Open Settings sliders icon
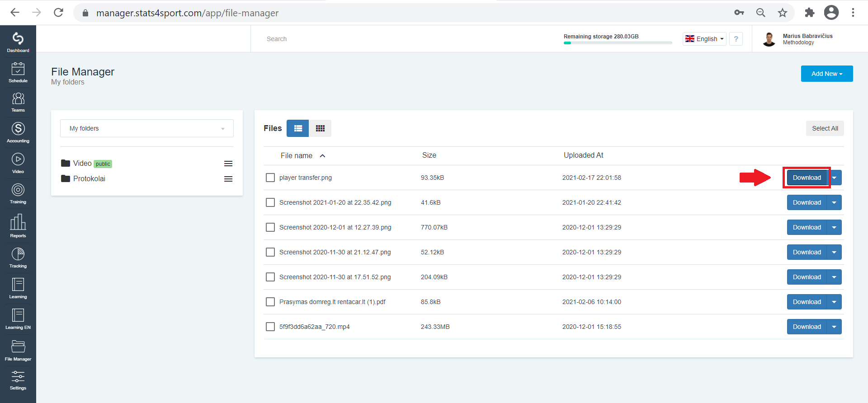Image resolution: width=868 pixels, height=403 pixels. tap(18, 380)
